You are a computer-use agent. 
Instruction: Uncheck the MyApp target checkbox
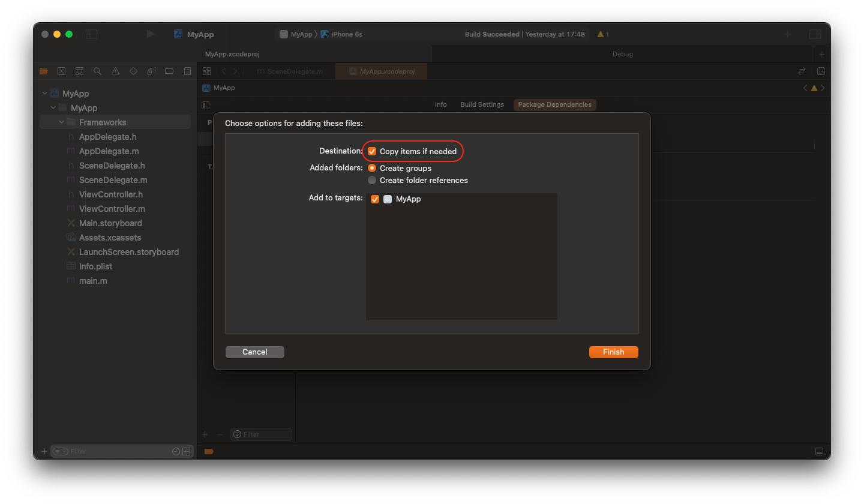click(375, 199)
